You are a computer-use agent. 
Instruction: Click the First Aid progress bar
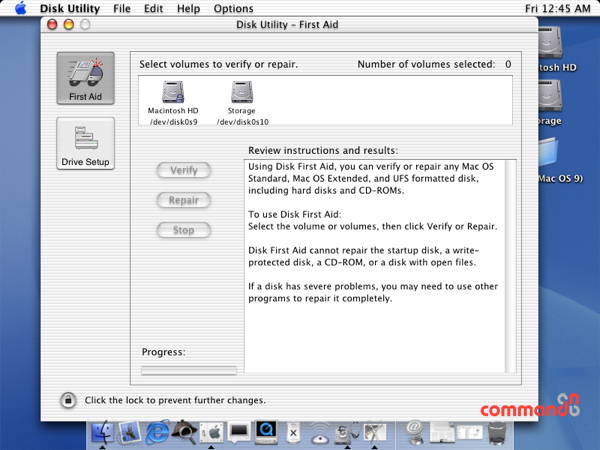pyautogui.click(x=189, y=370)
